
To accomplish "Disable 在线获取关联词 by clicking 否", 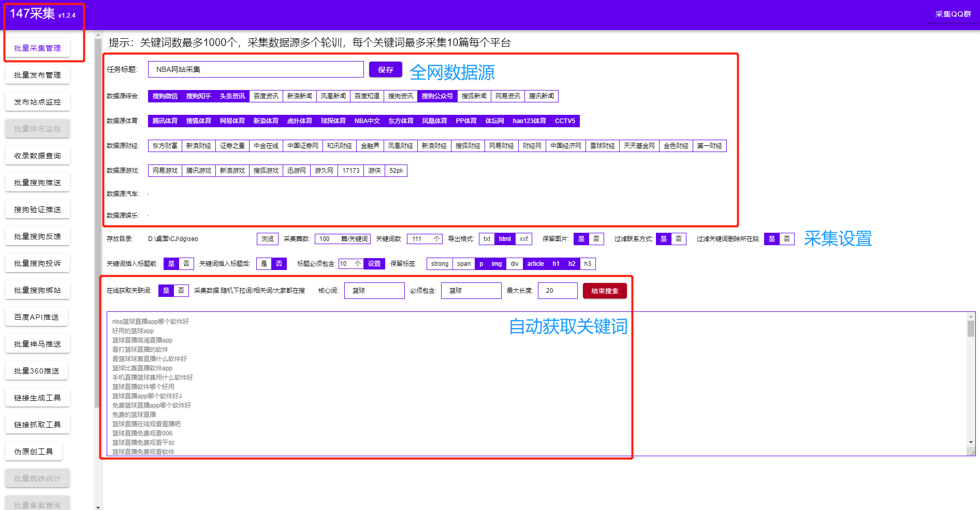I will pyautogui.click(x=181, y=290).
